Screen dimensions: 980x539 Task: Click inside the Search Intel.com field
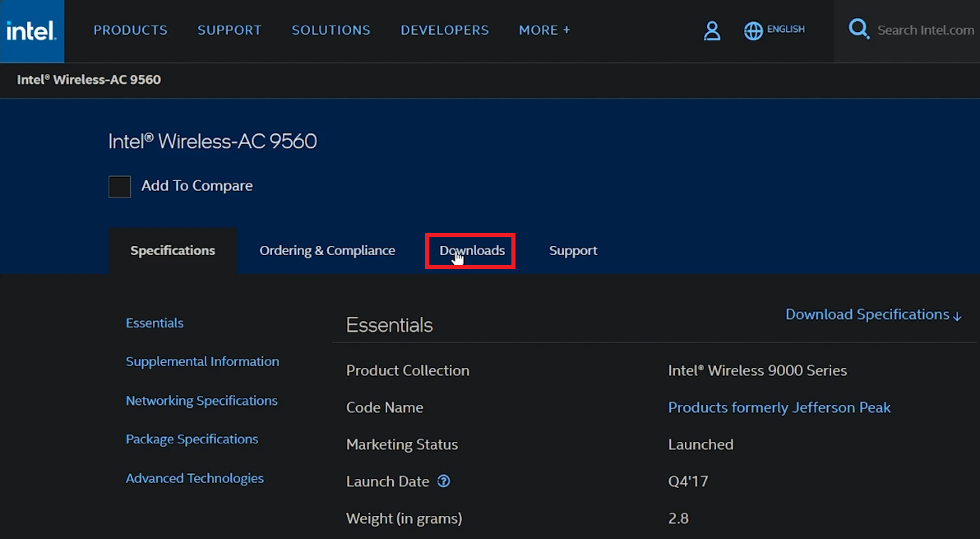925,30
